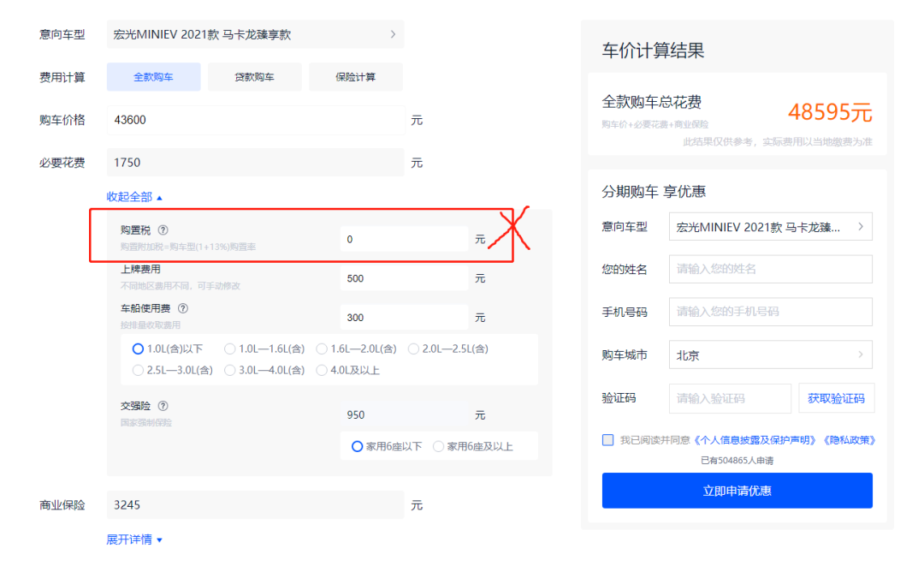924x566 pixels.
Task: Open help icon next to 车船使用费
Action: point(183,308)
